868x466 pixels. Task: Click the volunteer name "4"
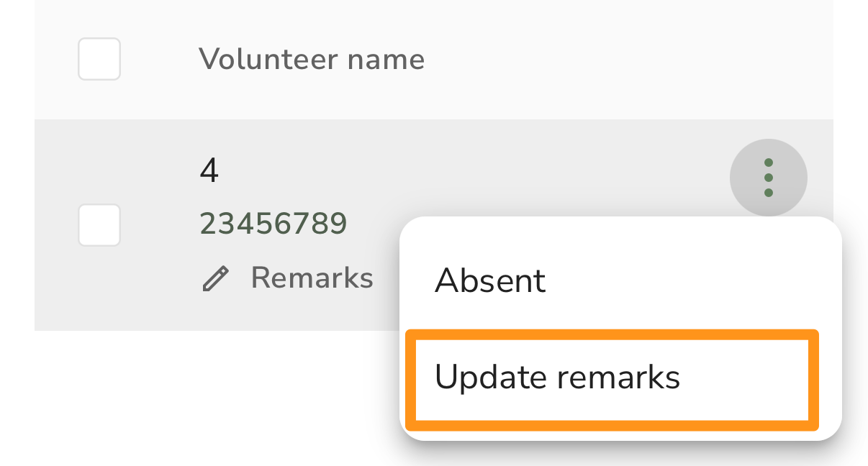(209, 172)
